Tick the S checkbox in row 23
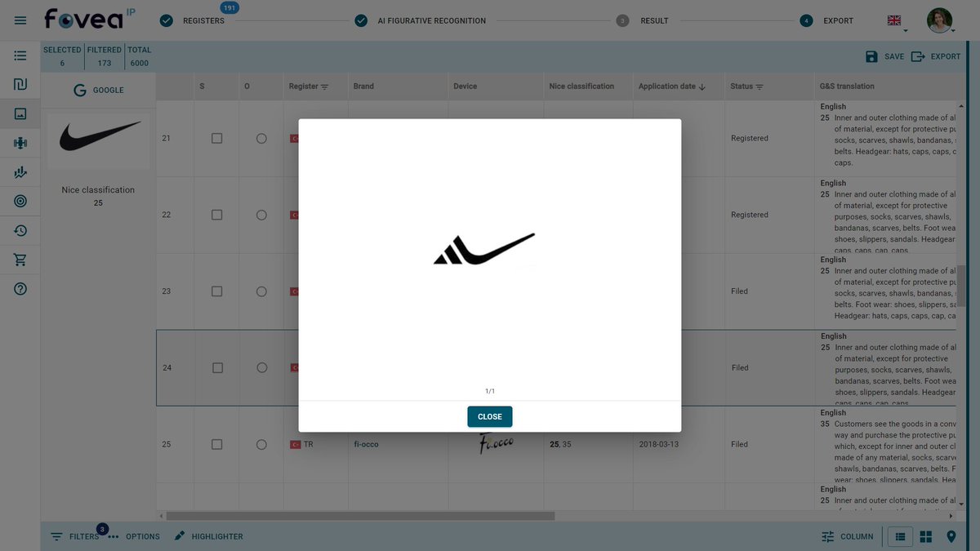This screenshot has width=980, height=551. tap(216, 291)
